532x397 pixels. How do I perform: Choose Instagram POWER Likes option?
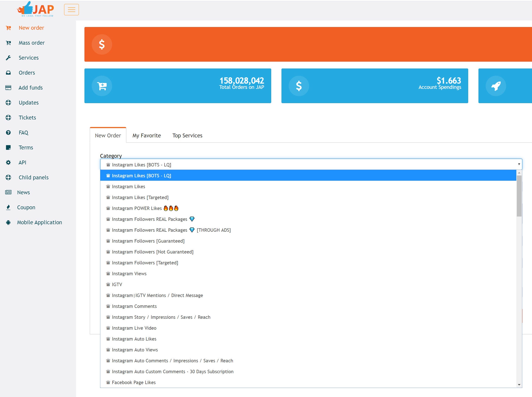tap(308, 208)
